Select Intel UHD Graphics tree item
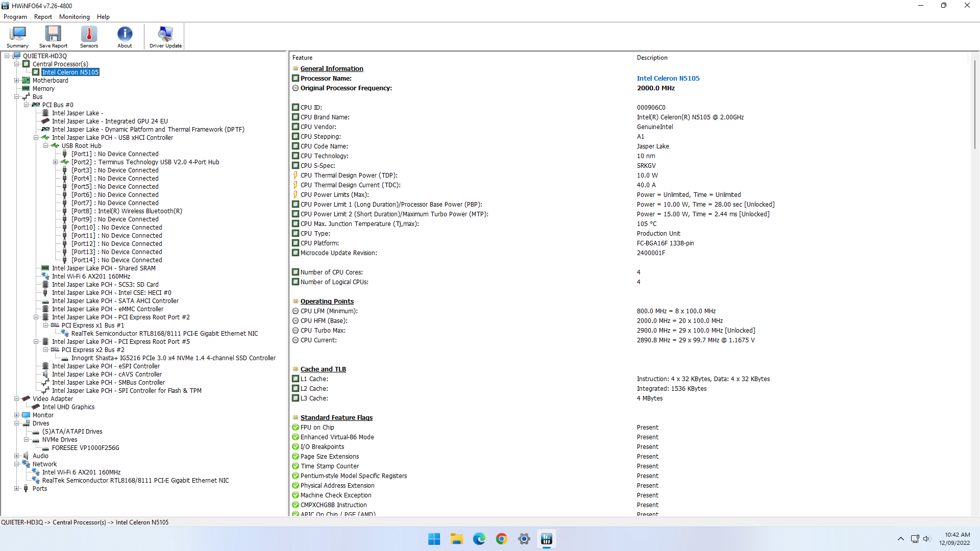The height and width of the screenshot is (551, 980). tap(68, 407)
